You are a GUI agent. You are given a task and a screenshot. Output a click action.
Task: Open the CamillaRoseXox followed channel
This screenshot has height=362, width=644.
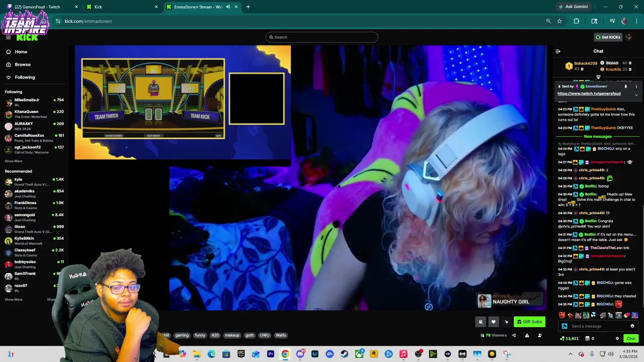[x=34, y=137]
